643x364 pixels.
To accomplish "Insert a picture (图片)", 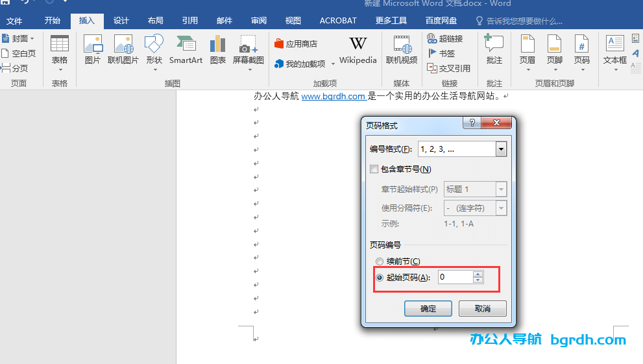I will point(93,49).
